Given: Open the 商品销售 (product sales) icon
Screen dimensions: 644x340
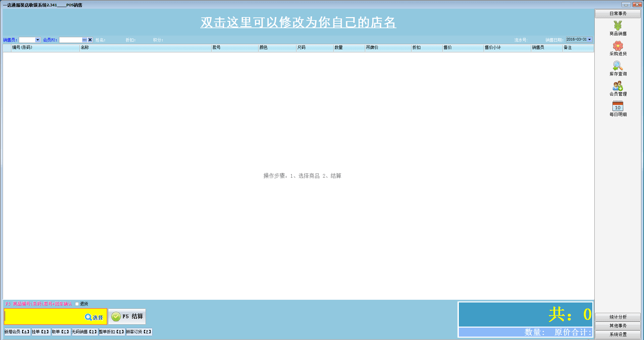Looking at the screenshot, I should point(618,26).
